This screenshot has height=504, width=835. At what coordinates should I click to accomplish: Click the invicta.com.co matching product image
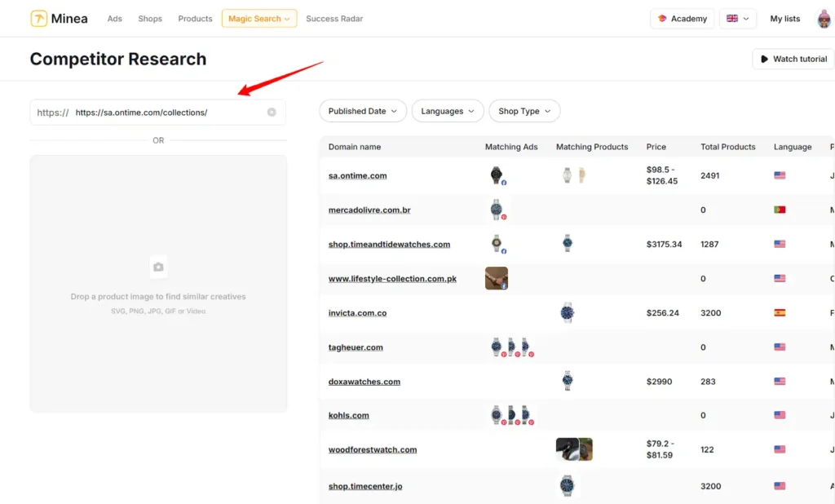pyautogui.click(x=568, y=312)
